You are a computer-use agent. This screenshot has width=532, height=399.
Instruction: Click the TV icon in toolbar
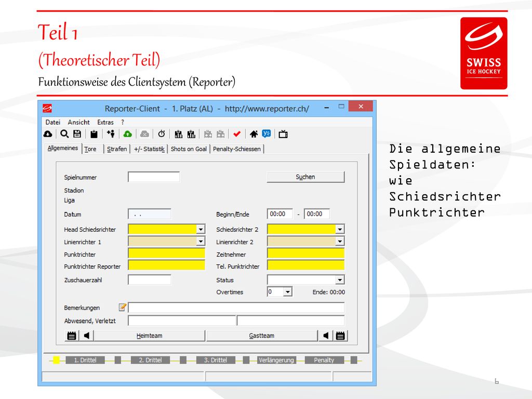pos(283,135)
